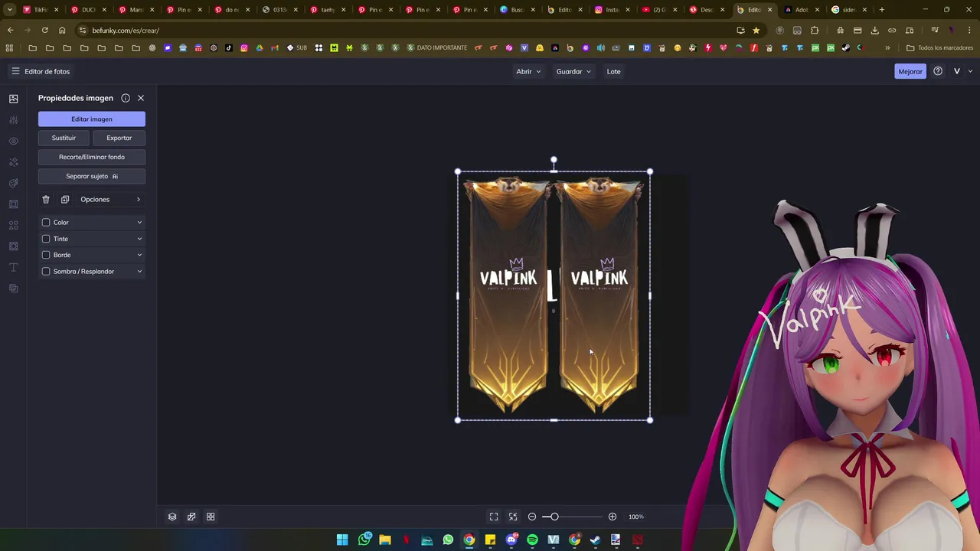The height and width of the screenshot is (551, 980).
Task: Open the user account V dropdown
Action: 962,71
